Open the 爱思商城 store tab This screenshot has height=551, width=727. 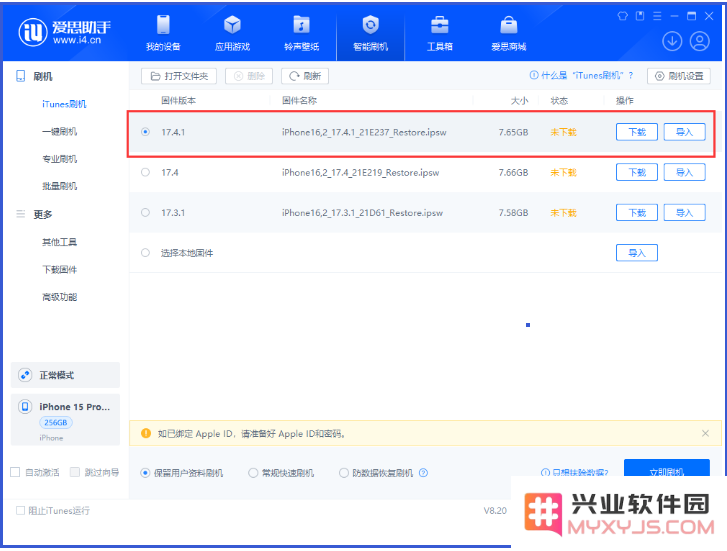tap(509, 32)
